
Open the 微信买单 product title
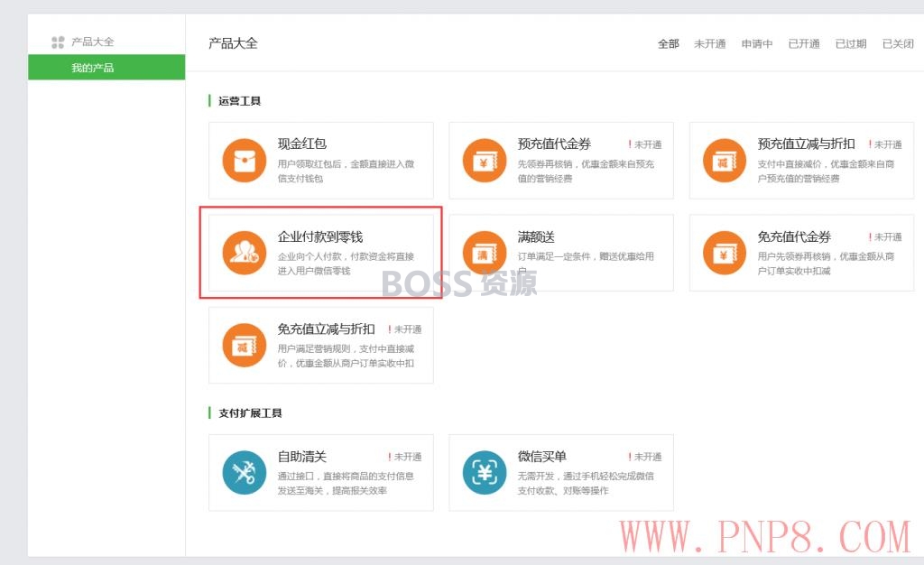coord(541,457)
